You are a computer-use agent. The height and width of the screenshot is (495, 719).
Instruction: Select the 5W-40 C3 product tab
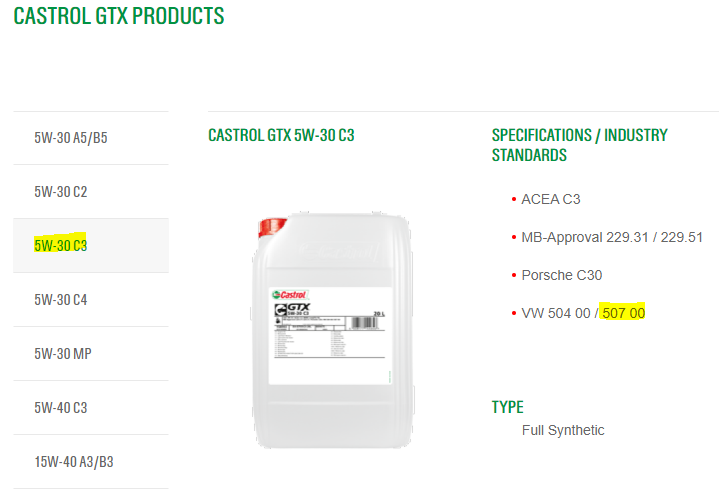(91, 407)
